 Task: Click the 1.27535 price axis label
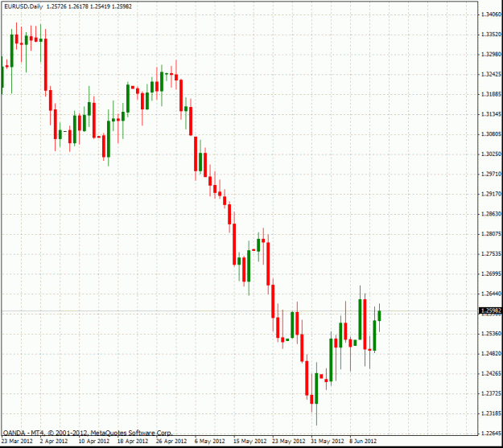pos(491,253)
